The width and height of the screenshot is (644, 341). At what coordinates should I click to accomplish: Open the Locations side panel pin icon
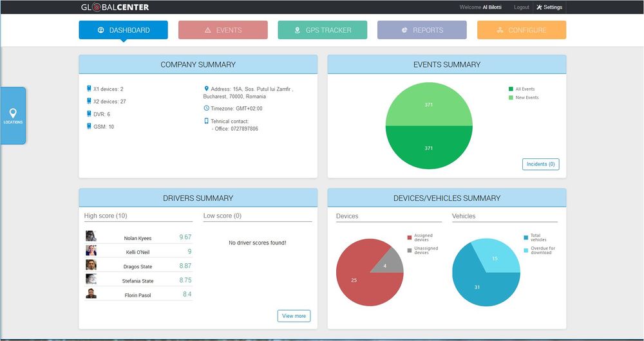coord(13,114)
